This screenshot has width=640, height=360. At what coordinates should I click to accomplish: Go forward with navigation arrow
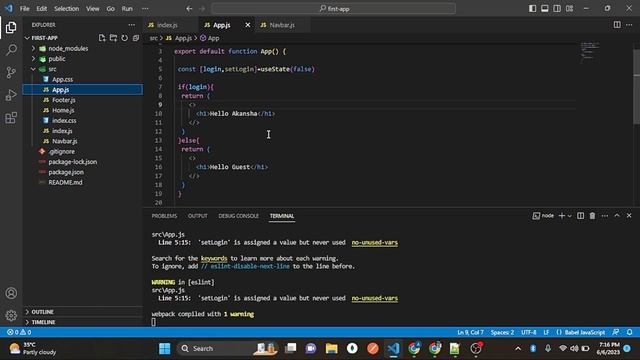coord(202,9)
